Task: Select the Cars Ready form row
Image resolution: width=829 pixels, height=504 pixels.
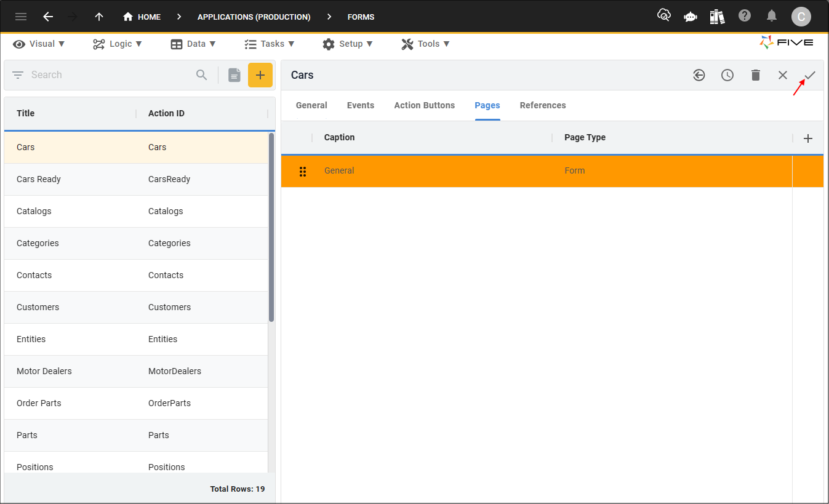Action: coord(136,179)
